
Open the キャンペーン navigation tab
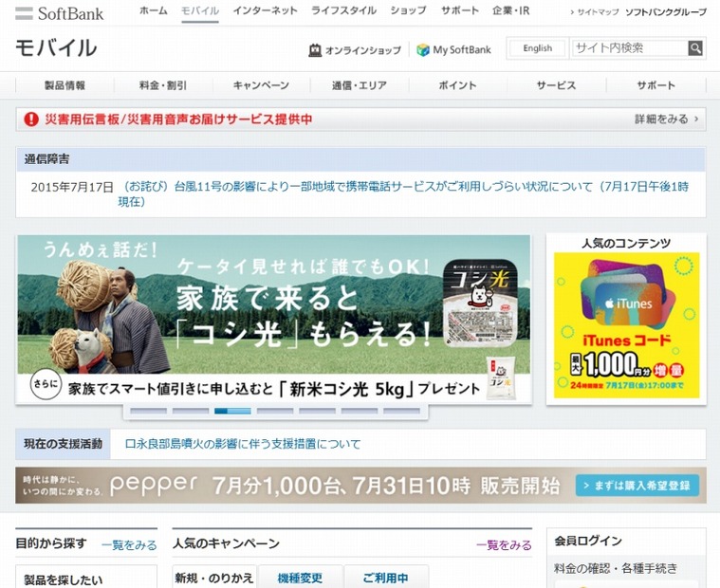(261, 85)
